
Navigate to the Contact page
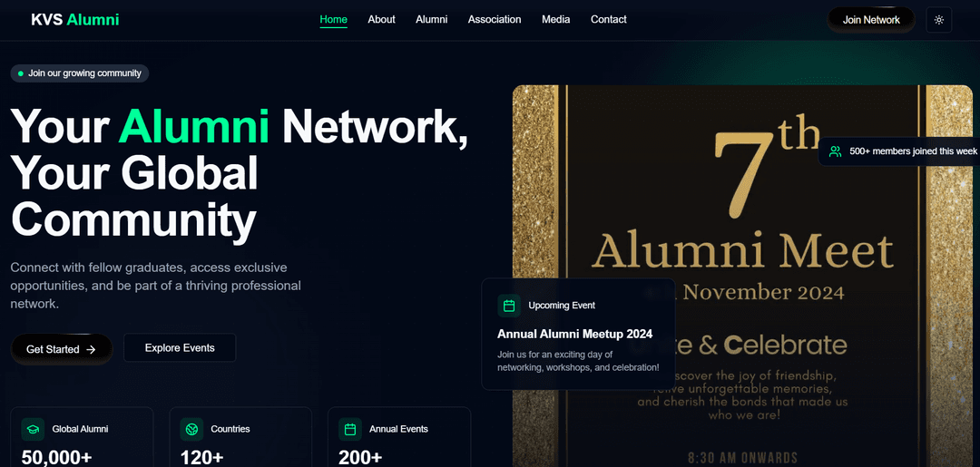coord(608,20)
